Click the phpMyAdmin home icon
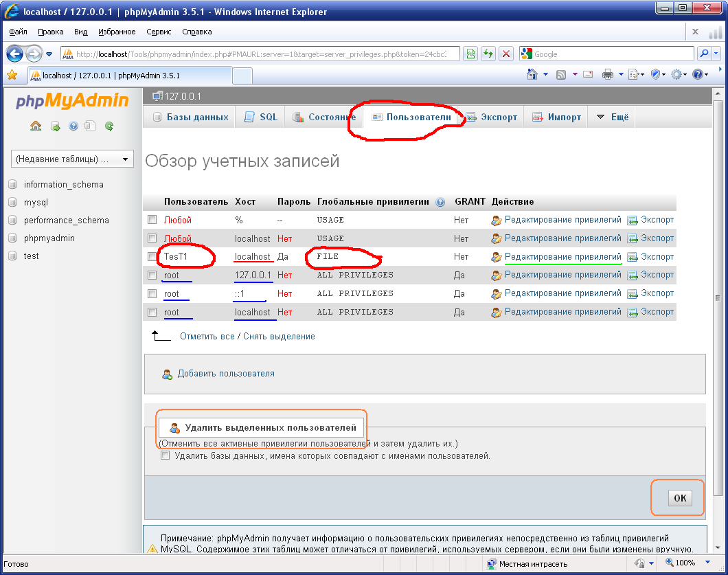Screen dimensions: 728x575 tap(36, 126)
